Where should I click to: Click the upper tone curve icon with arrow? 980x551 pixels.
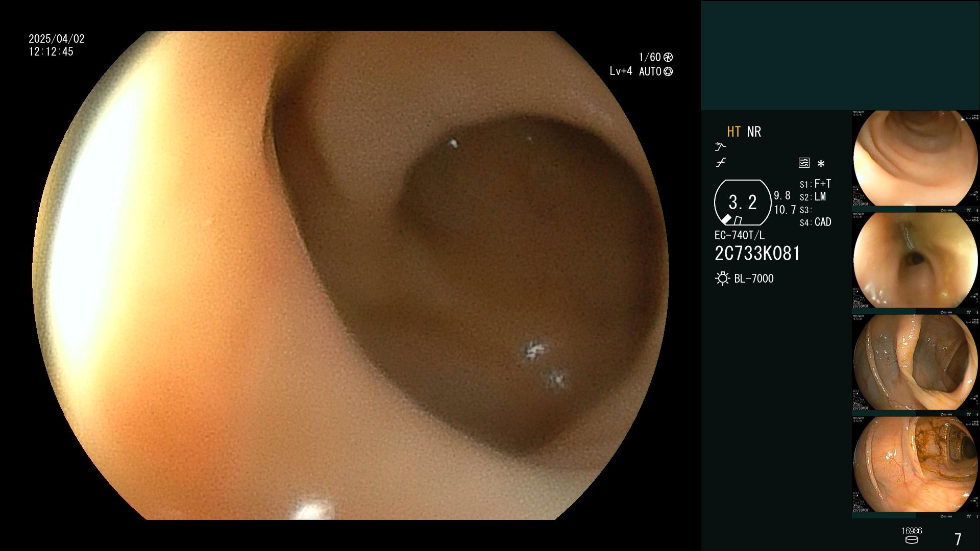pos(720,147)
